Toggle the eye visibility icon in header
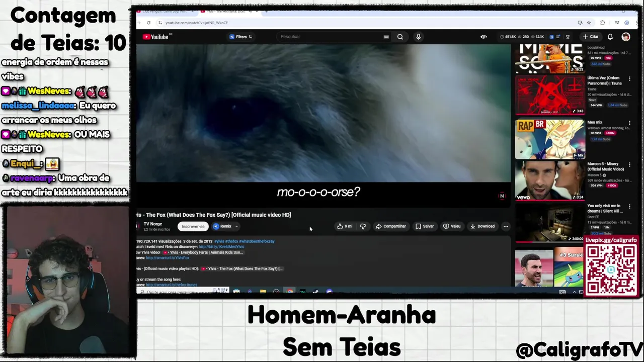This screenshot has height=362, width=644. 484,37
